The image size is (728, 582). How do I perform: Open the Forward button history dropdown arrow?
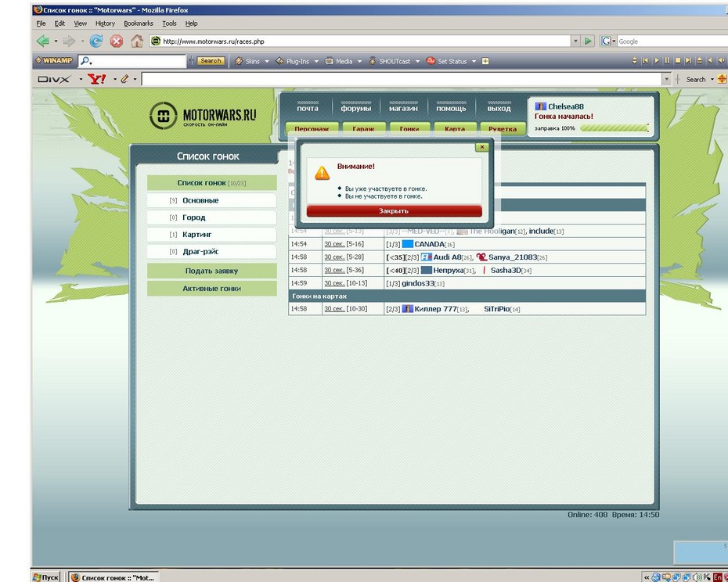(x=82, y=41)
